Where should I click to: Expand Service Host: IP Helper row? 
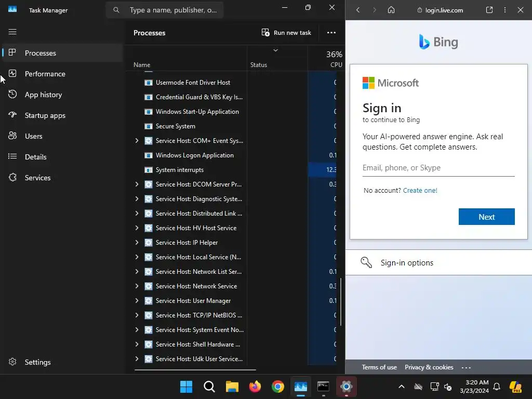137,243
